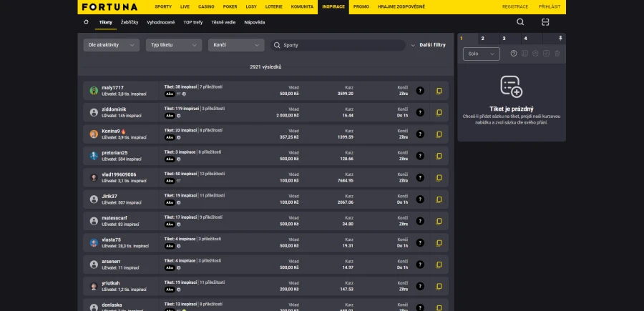The height and width of the screenshot is (311, 644).
Task: Open the Vyhodnocené tab
Action: click(160, 22)
